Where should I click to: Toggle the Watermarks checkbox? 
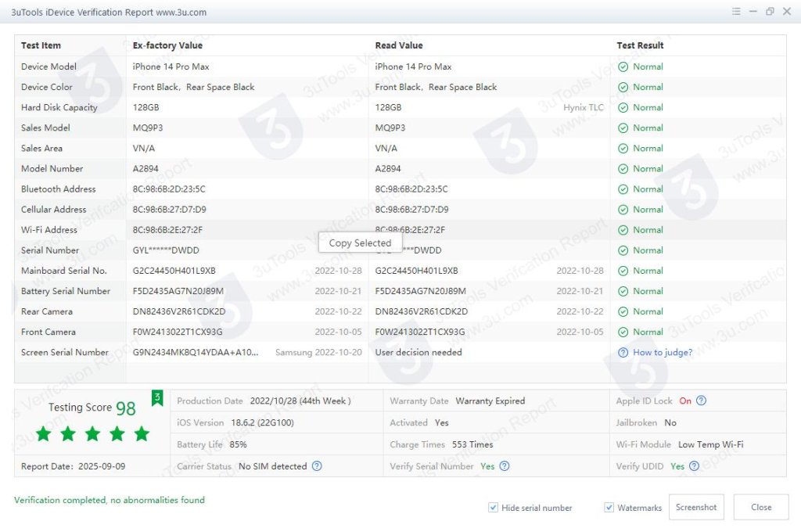pos(609,508)
